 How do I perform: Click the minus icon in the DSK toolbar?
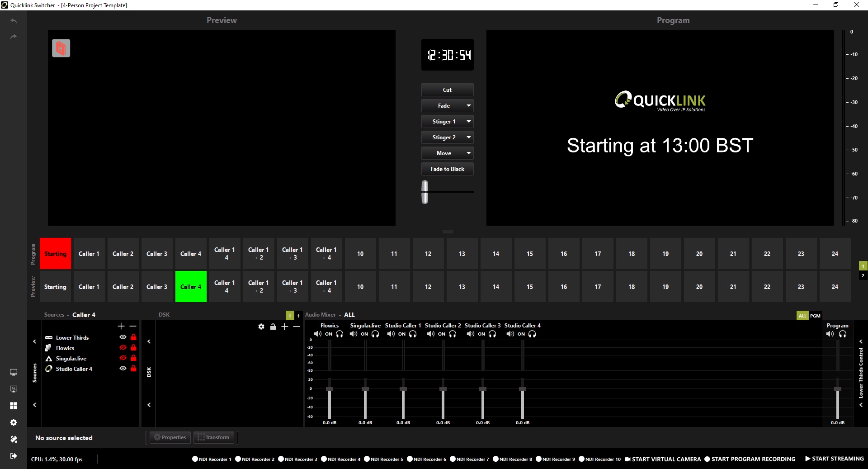click(297, 327)
